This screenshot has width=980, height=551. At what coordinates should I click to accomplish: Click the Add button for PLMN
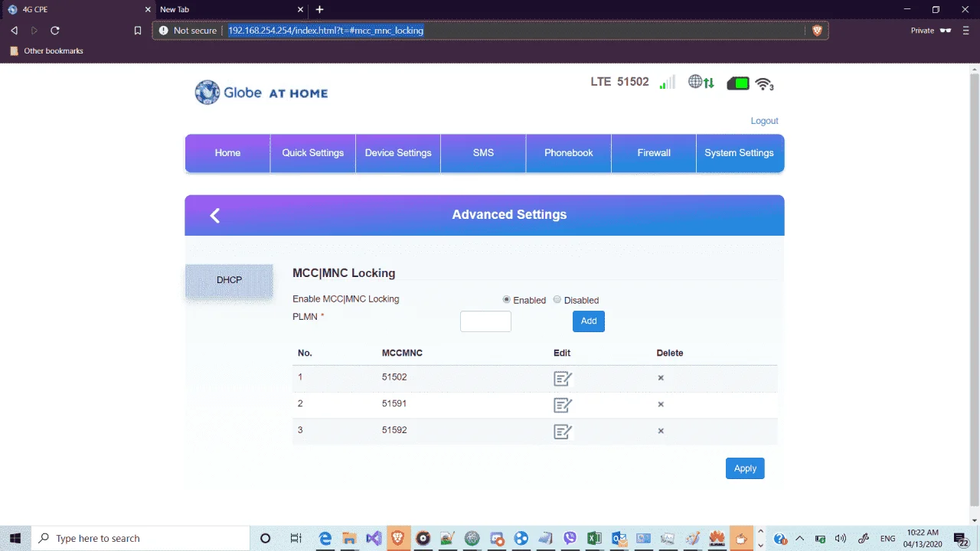coord(589,321)
